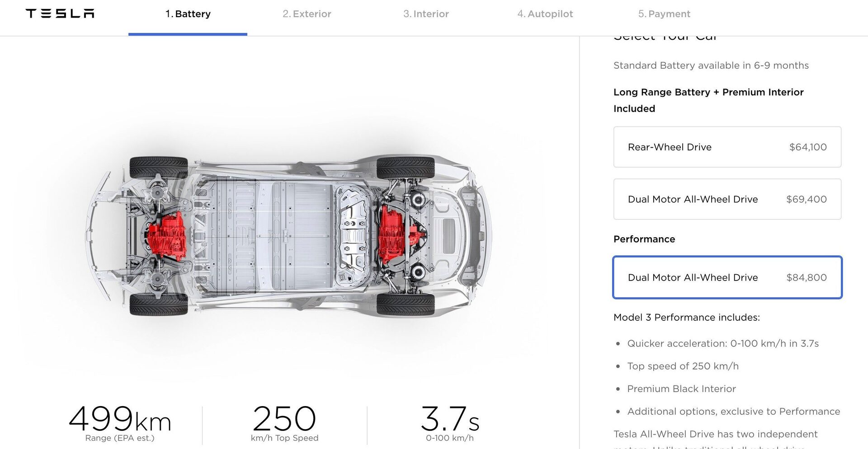Select the Performance Dual Motor All-Wheel Drive
Screen dimensions: 868x449
(727, 277)
